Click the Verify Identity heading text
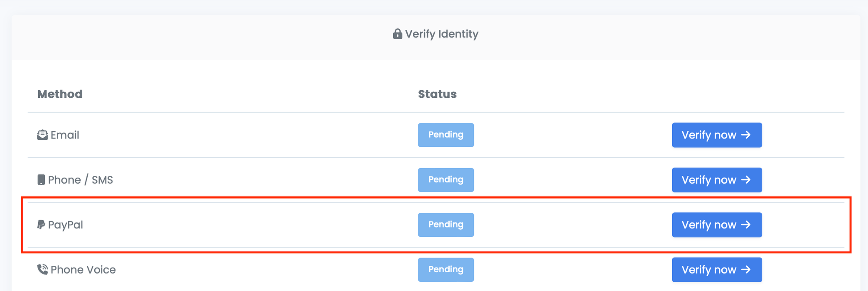The height and width of the screenshot is (291, 868). point(441,34)
